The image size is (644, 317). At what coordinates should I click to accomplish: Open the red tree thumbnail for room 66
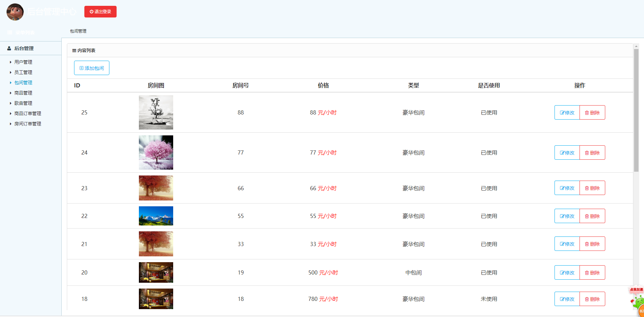point(156,188)
